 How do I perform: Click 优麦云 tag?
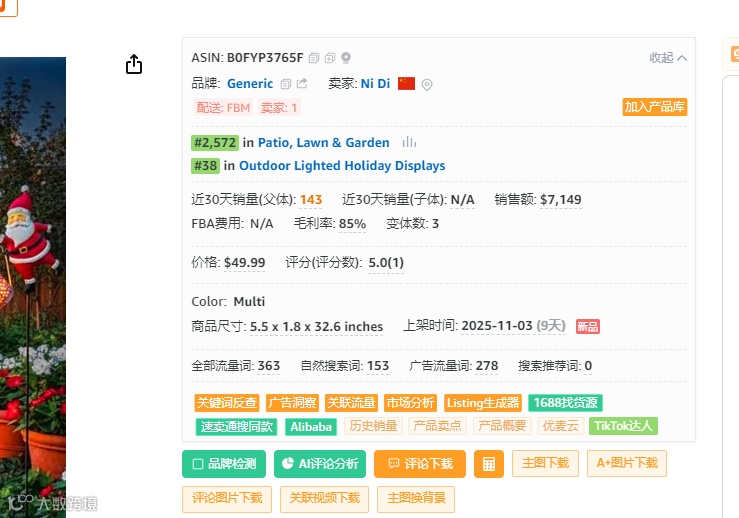[x=561, y=426]
